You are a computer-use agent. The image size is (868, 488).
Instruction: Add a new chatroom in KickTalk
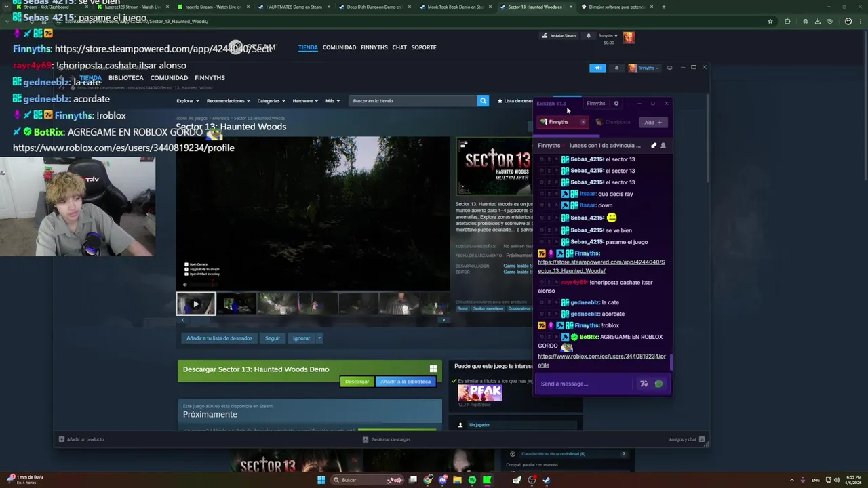click(653, 123)
